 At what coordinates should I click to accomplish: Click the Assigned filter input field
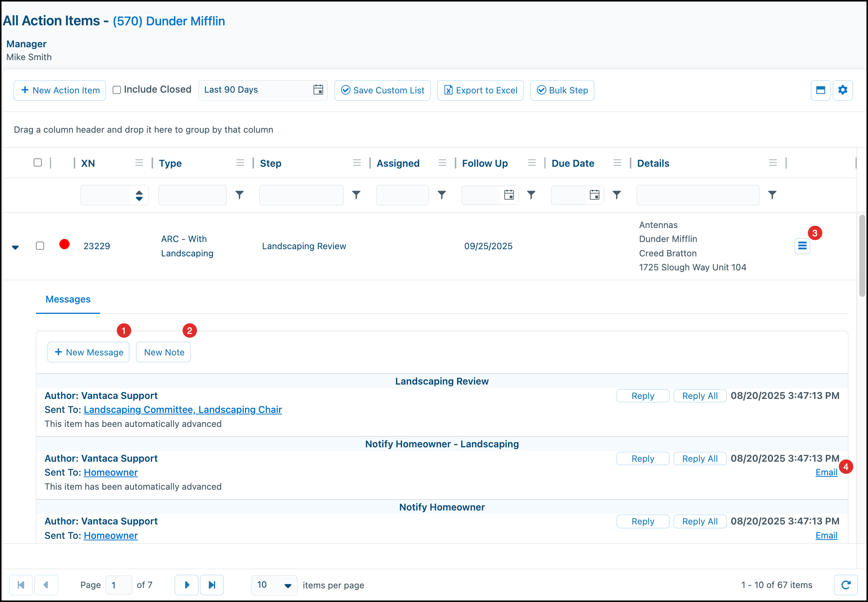click(x=402, y=195)
